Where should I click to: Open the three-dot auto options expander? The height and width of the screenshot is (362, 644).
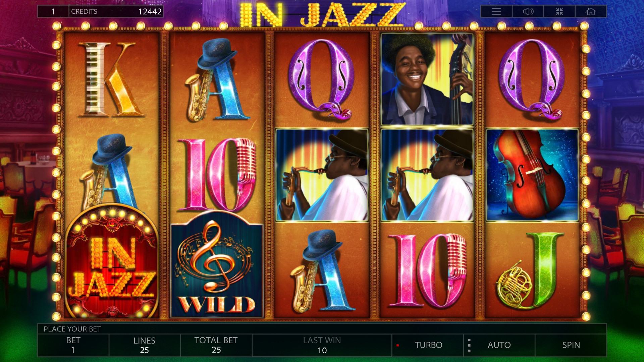(x=469, y=345)
